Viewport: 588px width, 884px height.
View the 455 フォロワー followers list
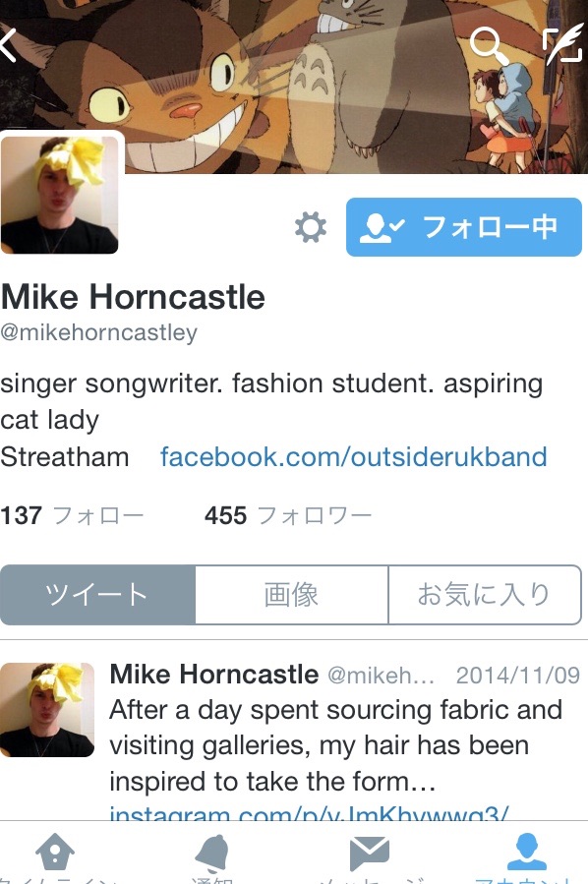tap(288, 515)
